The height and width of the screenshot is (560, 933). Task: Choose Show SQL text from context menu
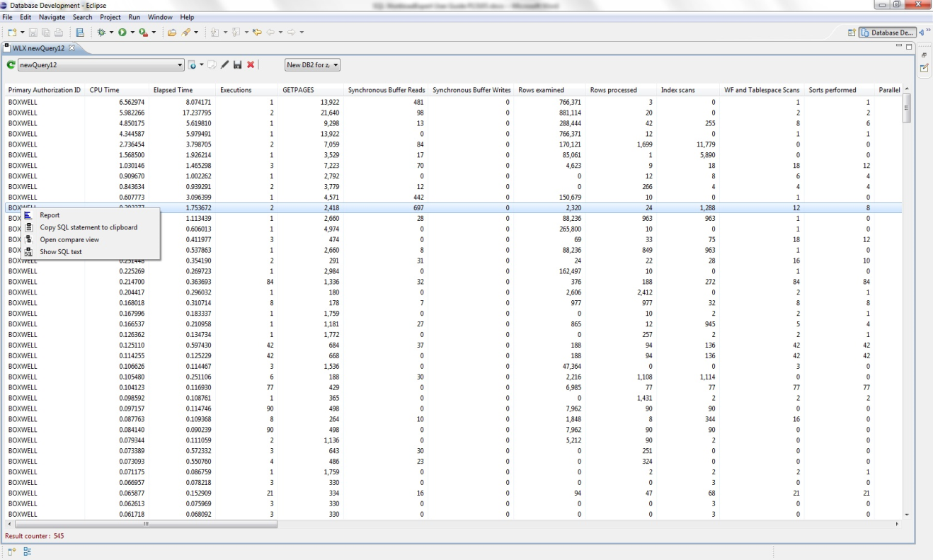click(x=61, y=251)
